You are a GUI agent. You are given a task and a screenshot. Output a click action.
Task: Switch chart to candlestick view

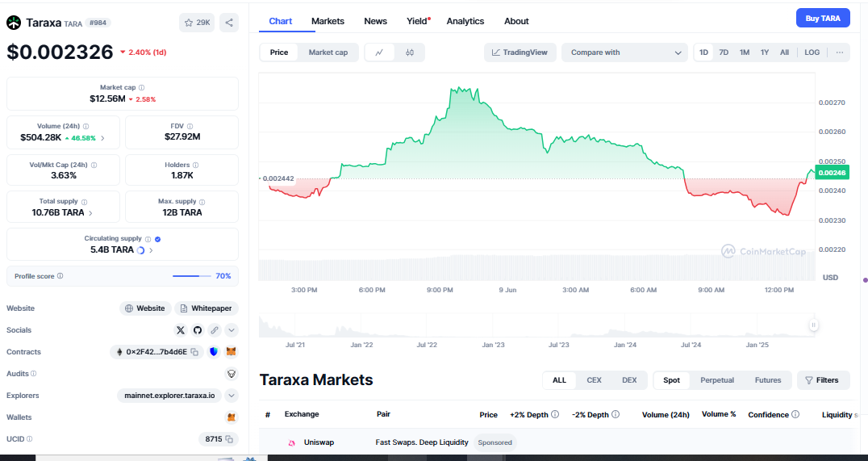[410, 52]
